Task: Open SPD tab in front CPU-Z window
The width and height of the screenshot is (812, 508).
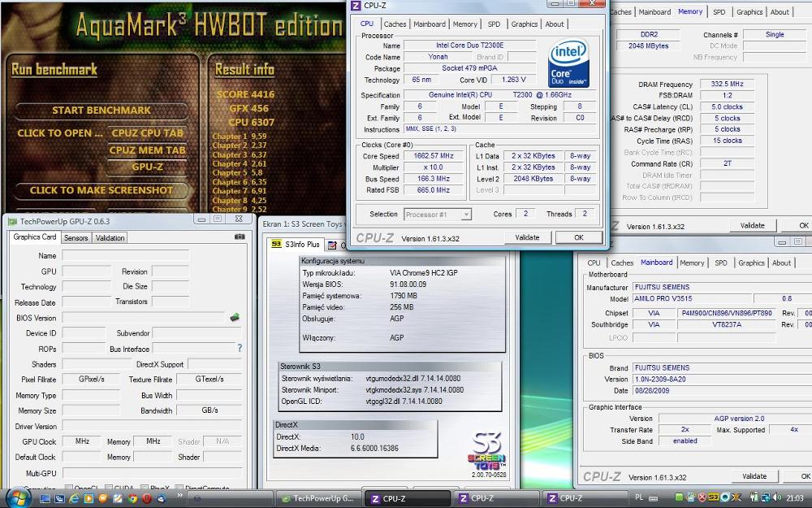Action: tap(494, 24)
